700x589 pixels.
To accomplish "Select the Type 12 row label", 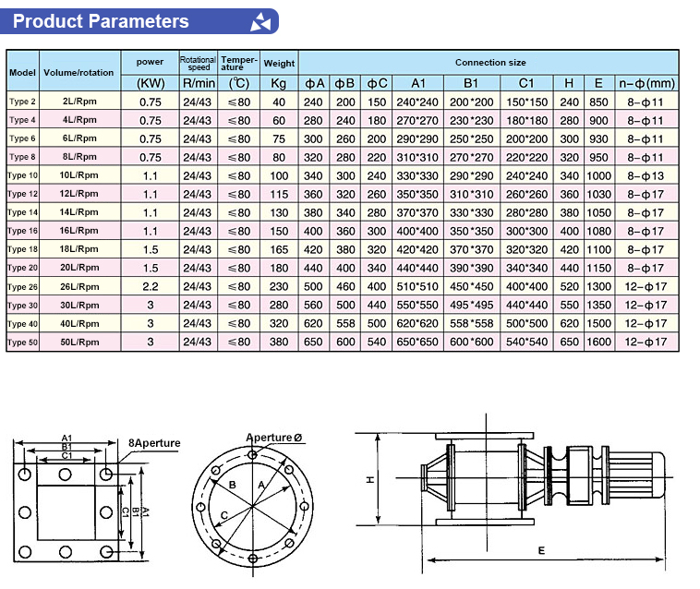I will [22, 194].
